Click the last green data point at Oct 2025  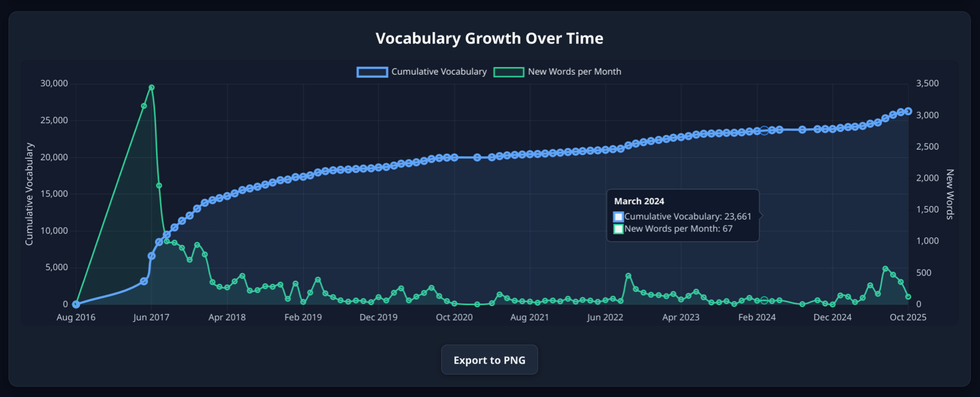click(908, 297)
